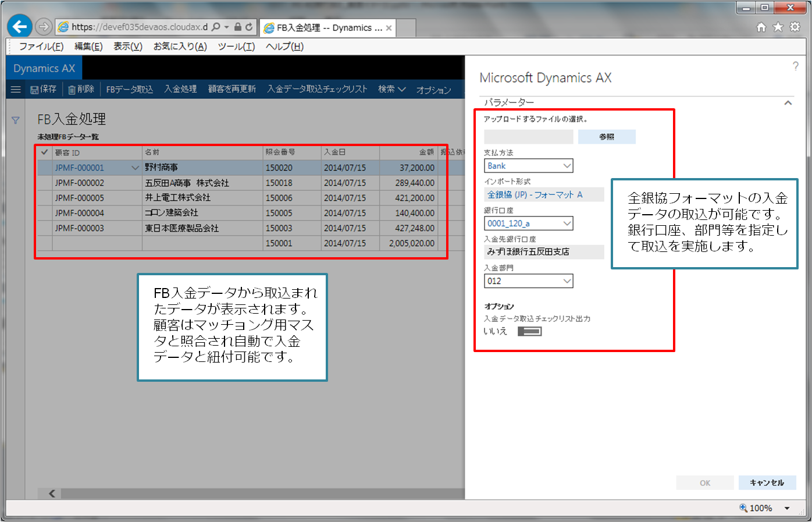Click the reference number 150001 cell
Viewport: 812px width, 522px height.
(292, 243)
